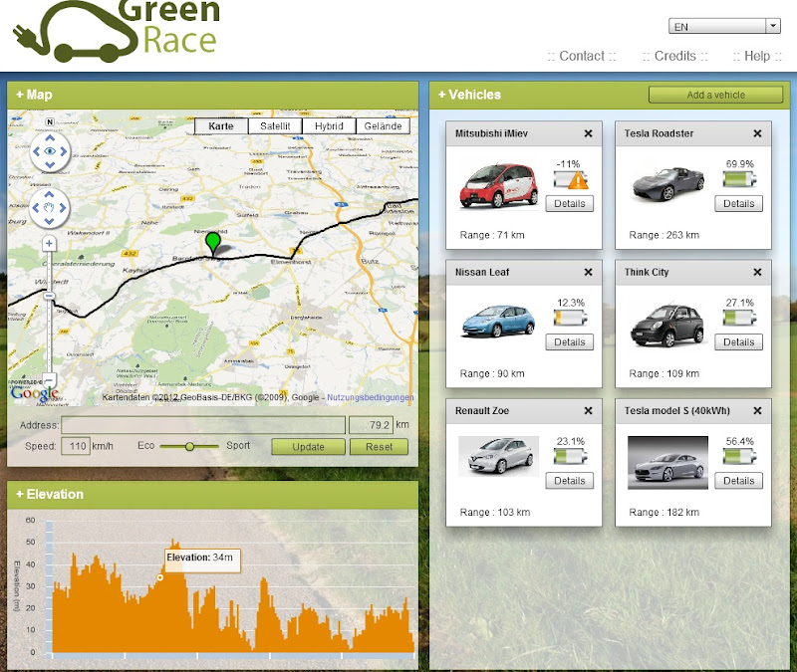Viewport: 797px width, 672px height.
Task: Pan the map up arrow
Action: coord(49,194)
